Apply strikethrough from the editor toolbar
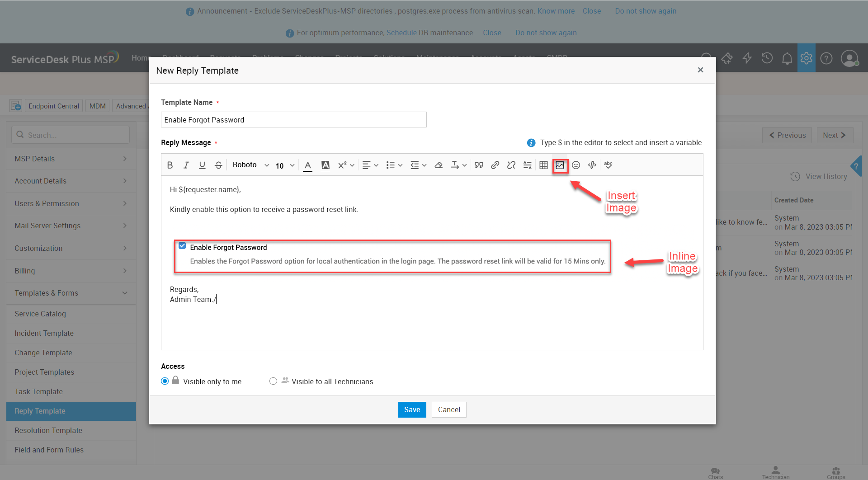The image size is (868, 480). 218,165
